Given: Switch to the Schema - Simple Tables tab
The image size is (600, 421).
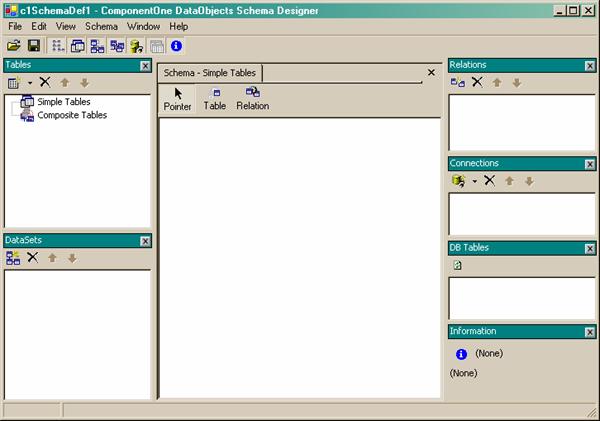Looking at the screenshot, I should pos(210,73).
